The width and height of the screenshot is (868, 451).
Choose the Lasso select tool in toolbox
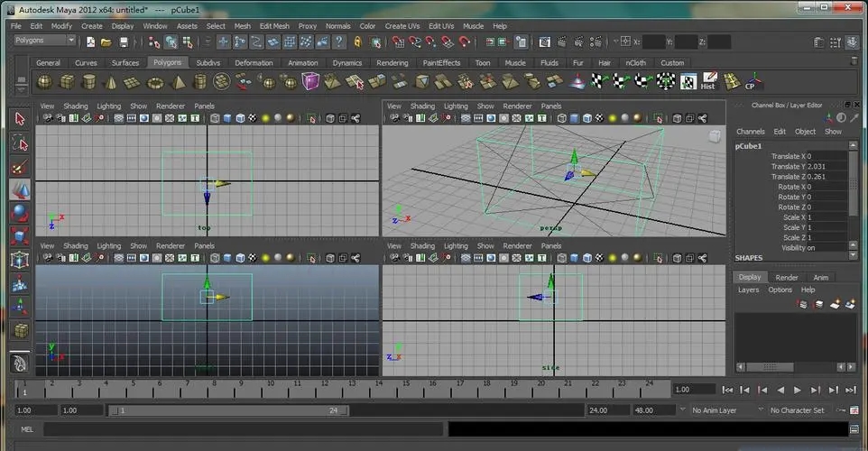tap(20, 143)
